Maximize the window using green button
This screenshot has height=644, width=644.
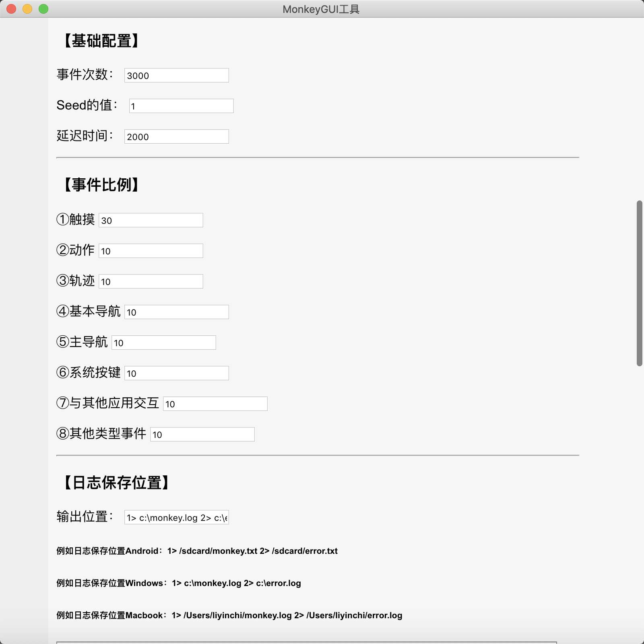[x=43, y=9]
